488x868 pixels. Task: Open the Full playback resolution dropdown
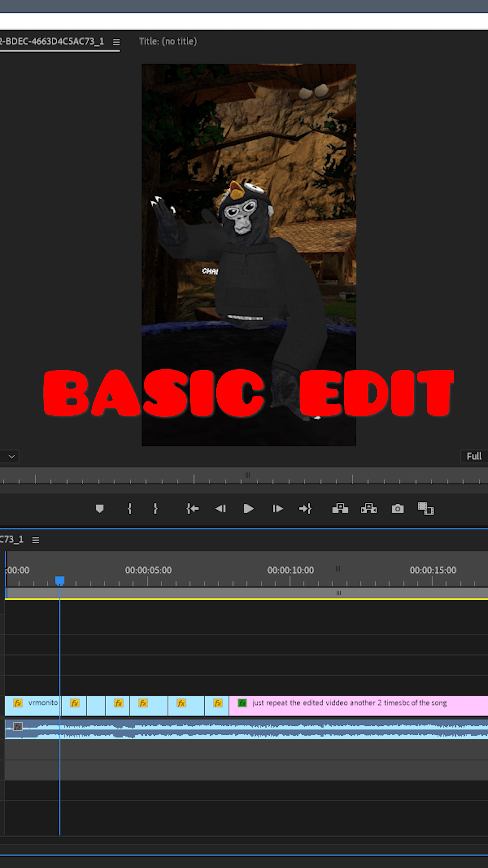click(474, 456)
